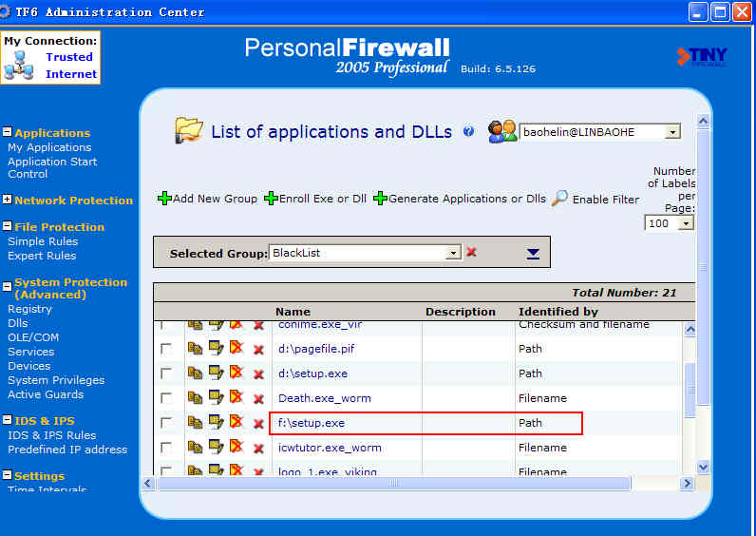The width and height of the screenshot is (756, 536).
Task: Tick the checkbox for d:\pagefile.pif
Action: [166, 349]
